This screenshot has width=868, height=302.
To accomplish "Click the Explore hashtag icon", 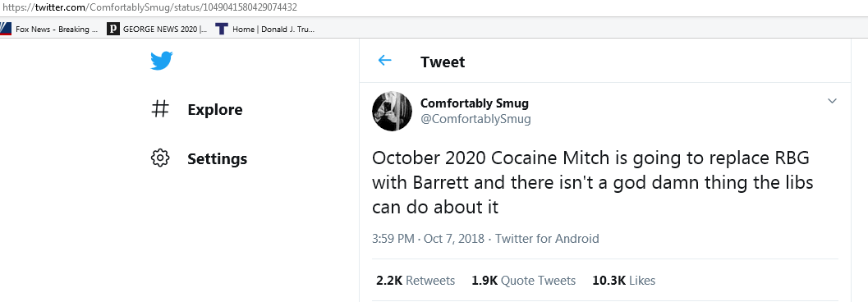I will coord(160,109).
